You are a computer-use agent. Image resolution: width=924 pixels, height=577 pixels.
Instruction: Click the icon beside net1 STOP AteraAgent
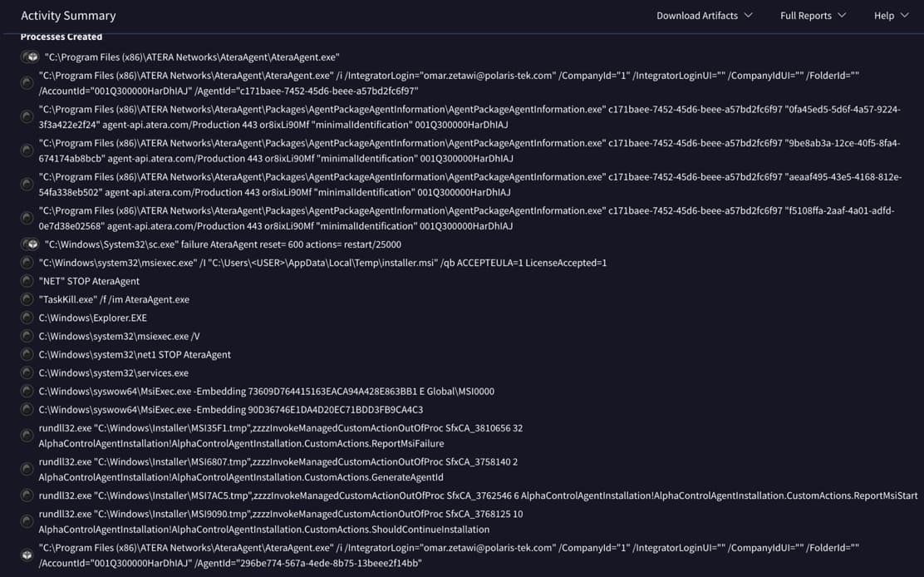[x=27, y=354]
